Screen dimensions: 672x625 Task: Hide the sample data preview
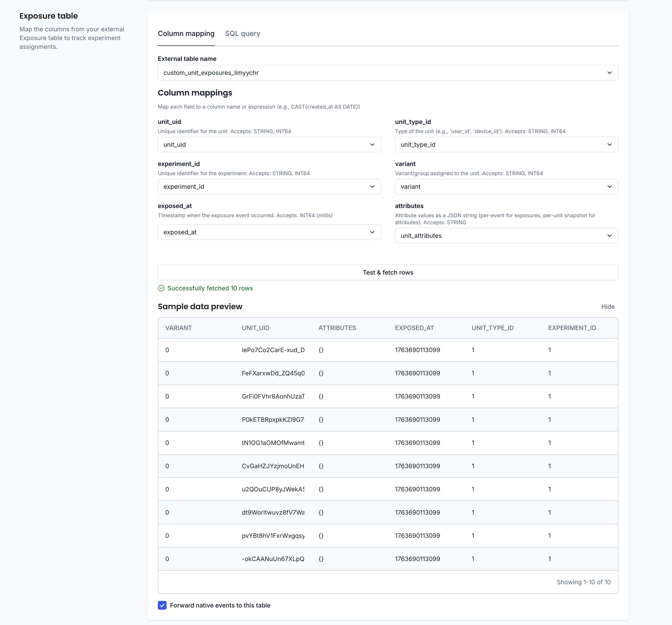pyautogui.click(x=608, y=306)
